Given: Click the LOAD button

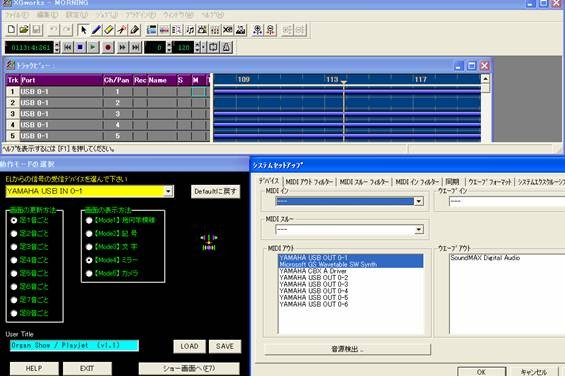Looking at the screenshot, I should coord(189,346).
